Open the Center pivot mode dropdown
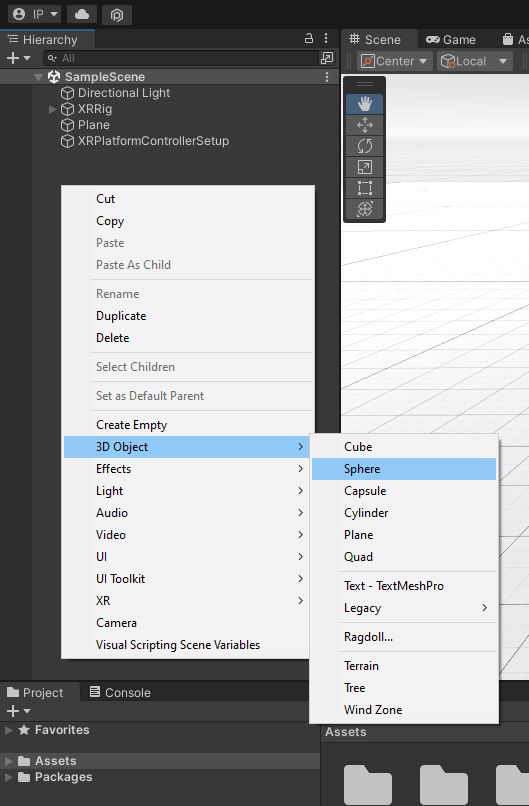 (394, 61)
